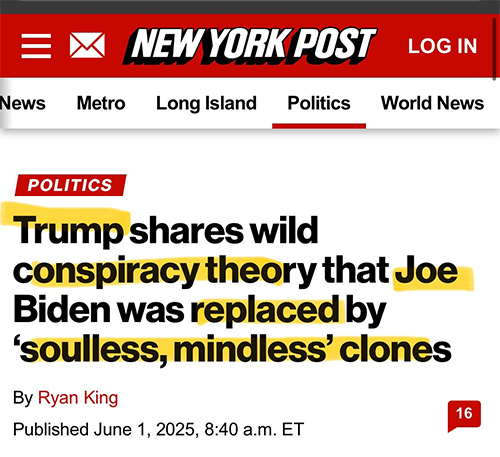The height and width of the screenshot is (457, 500).
Task: Click the highlighted word Trump in headline
Action: click(68, 230)
